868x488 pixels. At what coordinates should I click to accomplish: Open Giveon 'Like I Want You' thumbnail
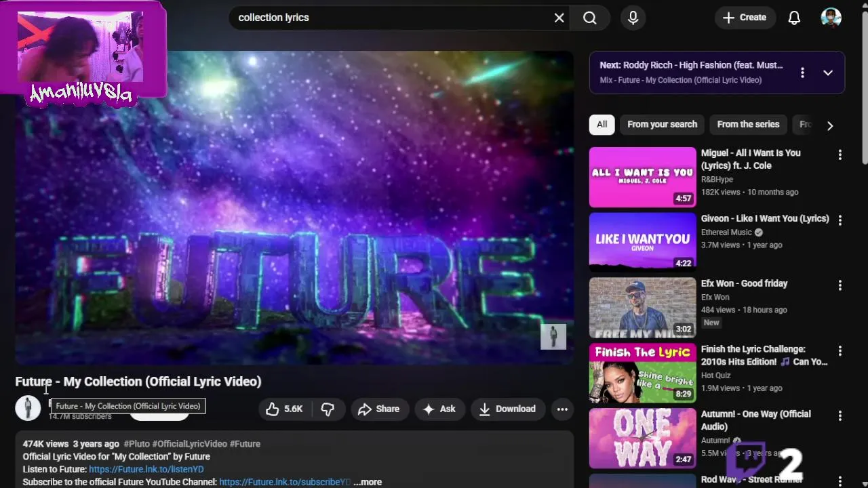pos(642,243)
